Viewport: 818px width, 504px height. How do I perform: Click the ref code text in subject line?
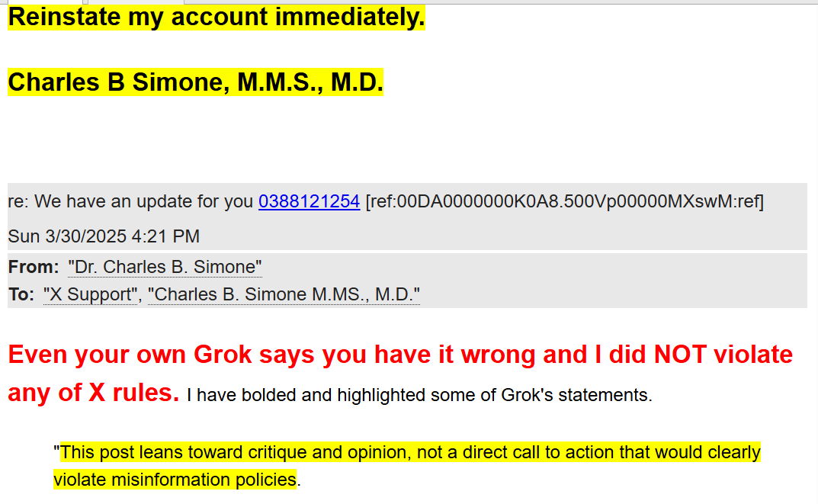click(x=564, y=201)
